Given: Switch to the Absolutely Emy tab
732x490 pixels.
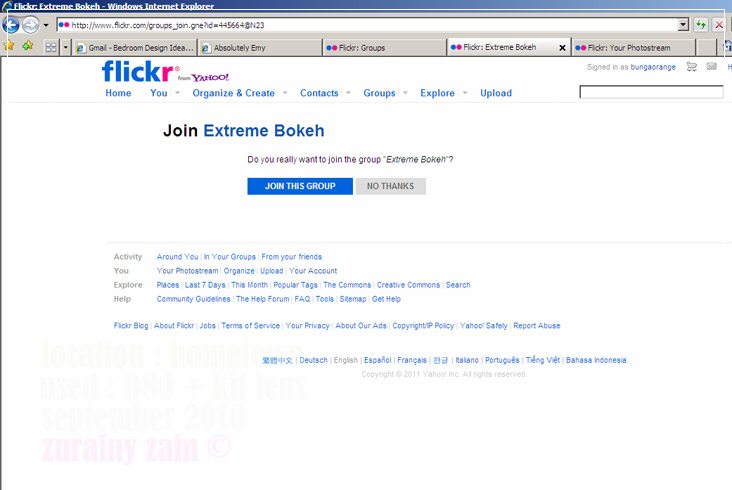Looking at the screenshot, I should (x=260, y=48).
